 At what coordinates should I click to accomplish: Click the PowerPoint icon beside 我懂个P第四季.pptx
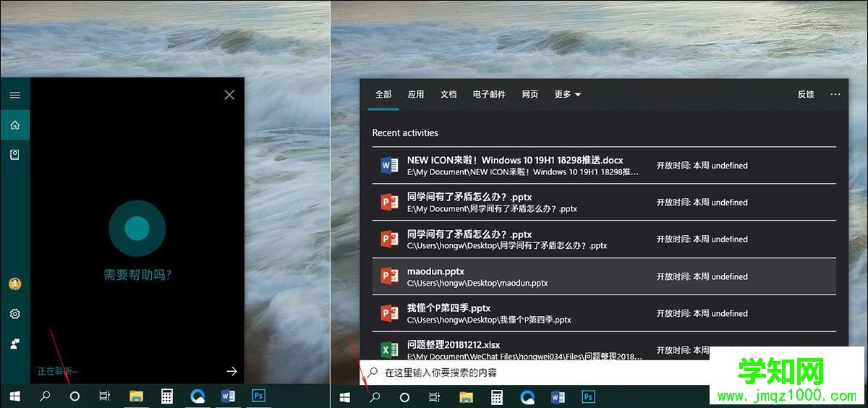point(390,313)
